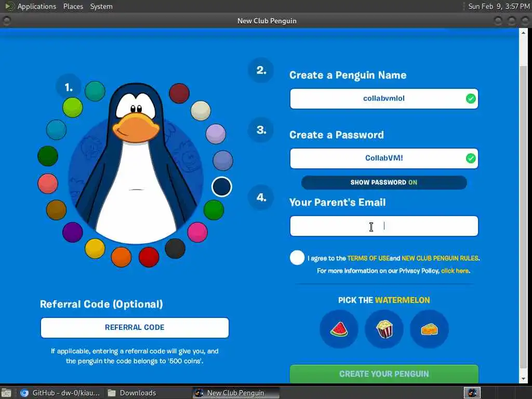Click the Chrome icon of the GitHub taskbar item
The image size is (532, 399).
24,393
